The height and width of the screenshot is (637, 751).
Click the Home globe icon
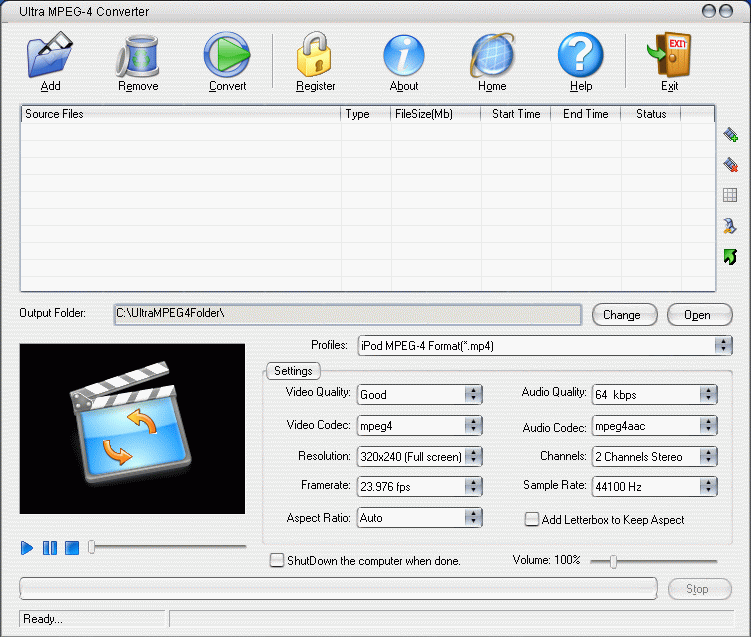coord(492,56)
